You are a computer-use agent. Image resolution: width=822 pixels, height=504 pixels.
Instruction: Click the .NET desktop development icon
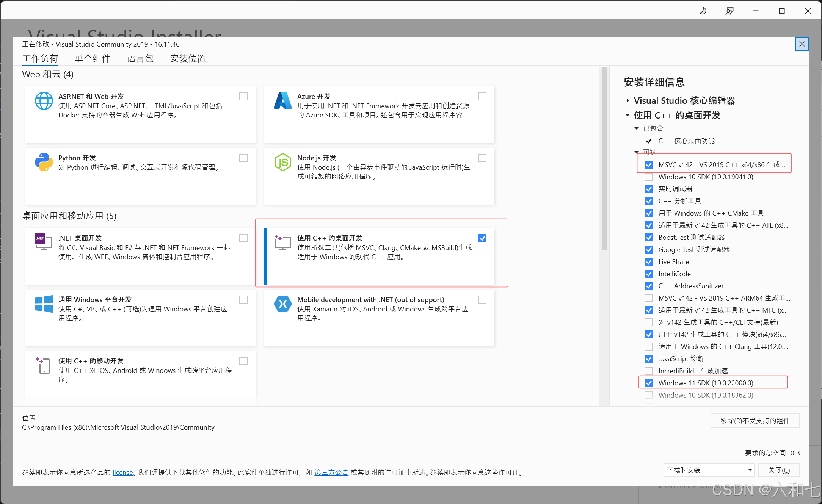coord(43,243)
